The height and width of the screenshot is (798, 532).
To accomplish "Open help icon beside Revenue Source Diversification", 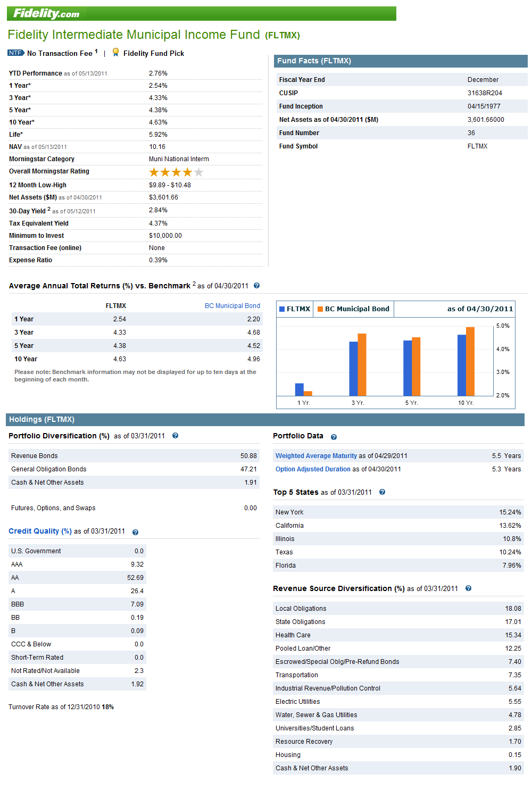I will click(x=468, y=588).
